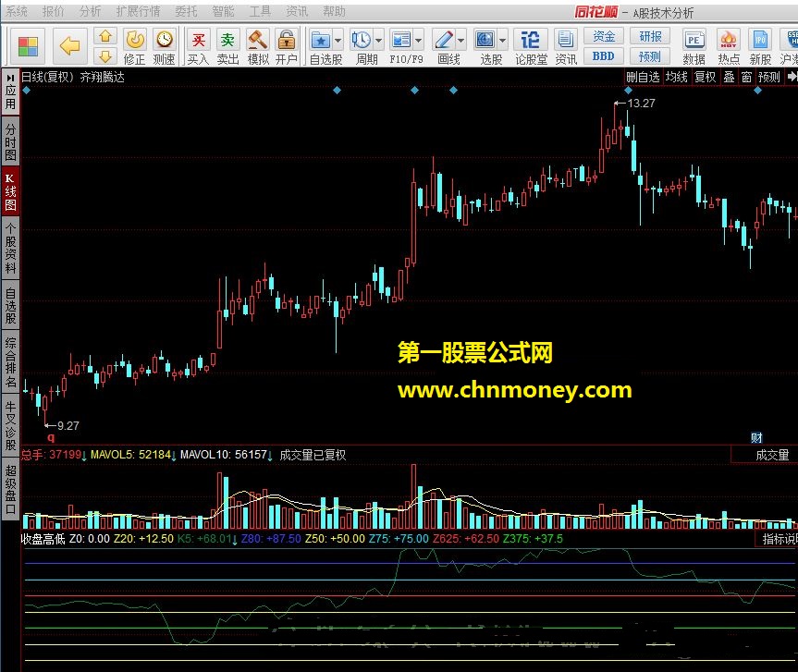Open the 论股堂 forum icon
This screenshot has height=672, width=798.
point(530,47)
